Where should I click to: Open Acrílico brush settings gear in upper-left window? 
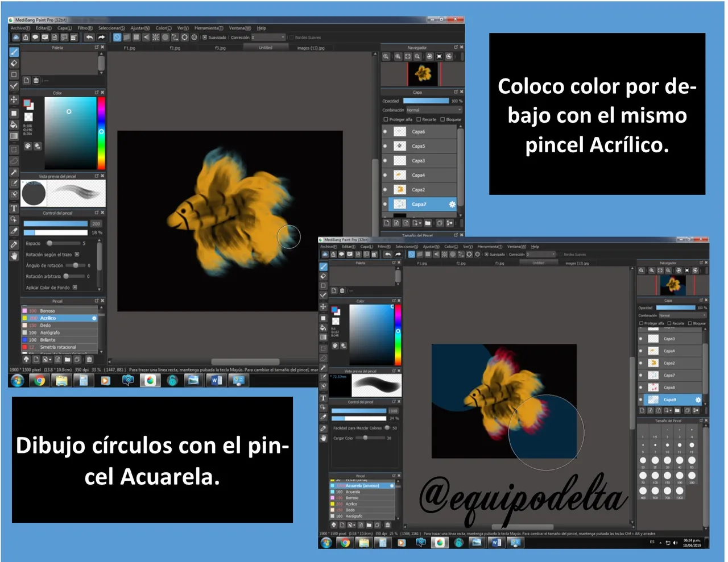tap(94, 318)
